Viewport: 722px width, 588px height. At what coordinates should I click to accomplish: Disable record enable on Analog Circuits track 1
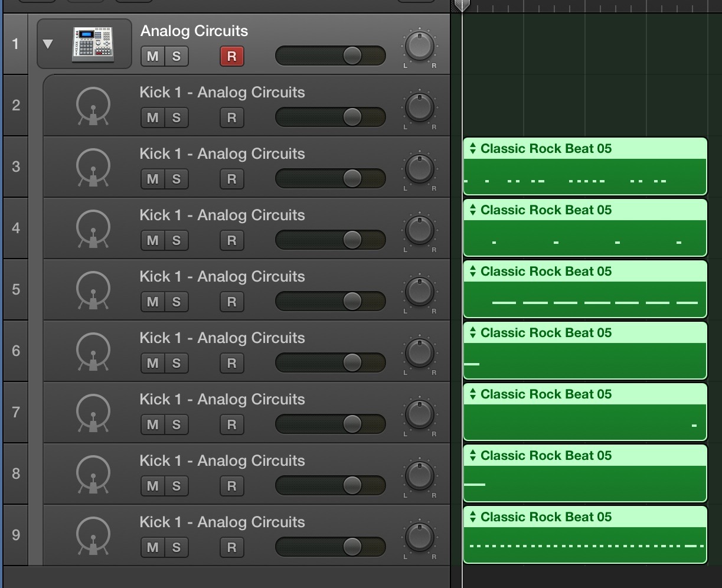231,57
